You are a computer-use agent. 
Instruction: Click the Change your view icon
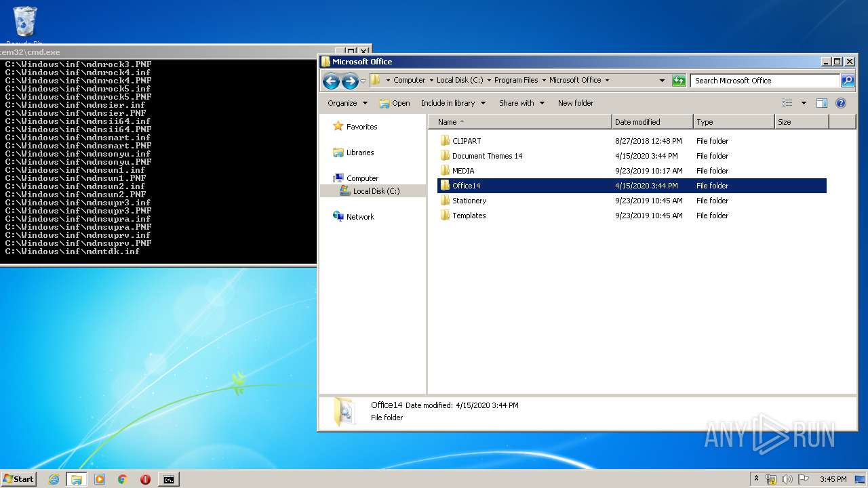point(787,103)
